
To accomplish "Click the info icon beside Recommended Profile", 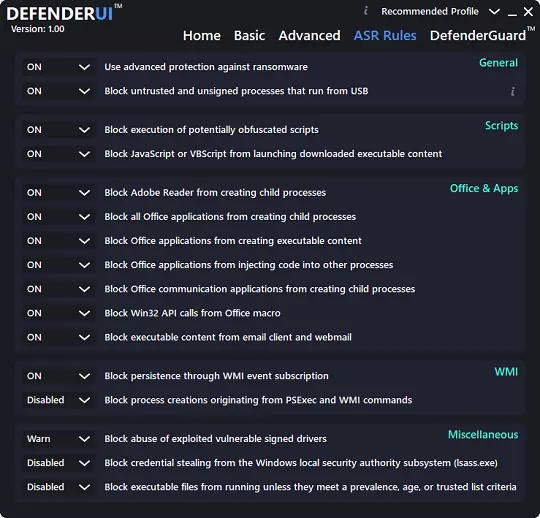I will tap(366, 11).
